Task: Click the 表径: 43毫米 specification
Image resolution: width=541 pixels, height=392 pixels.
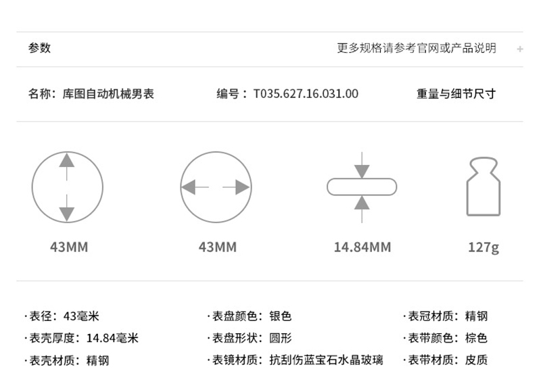Action: [64, 316]
